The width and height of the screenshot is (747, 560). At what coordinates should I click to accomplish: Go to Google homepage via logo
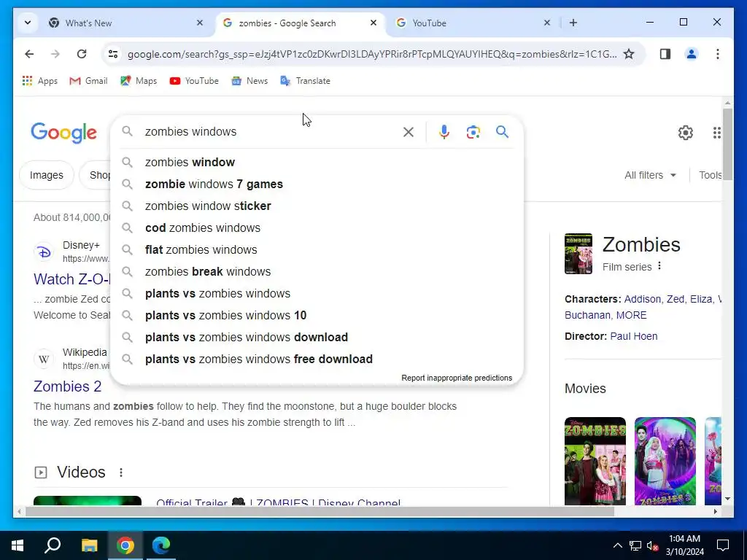pyautogui.click(x=64, y=133)
